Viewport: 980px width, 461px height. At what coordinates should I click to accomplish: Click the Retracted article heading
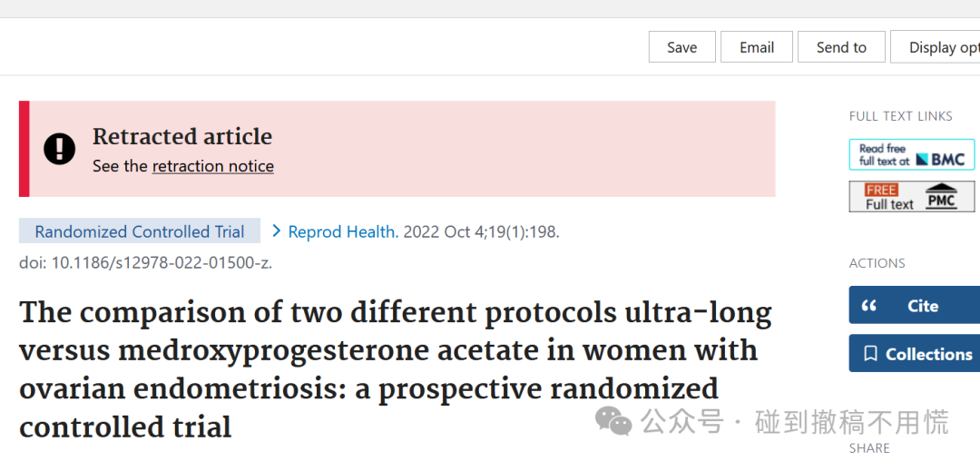[x=182, y=137]
